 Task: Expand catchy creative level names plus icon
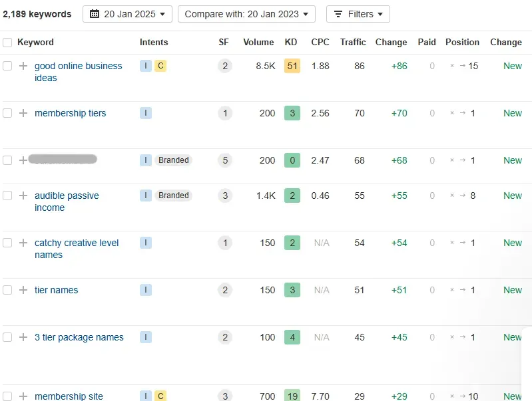coord(23,243)
